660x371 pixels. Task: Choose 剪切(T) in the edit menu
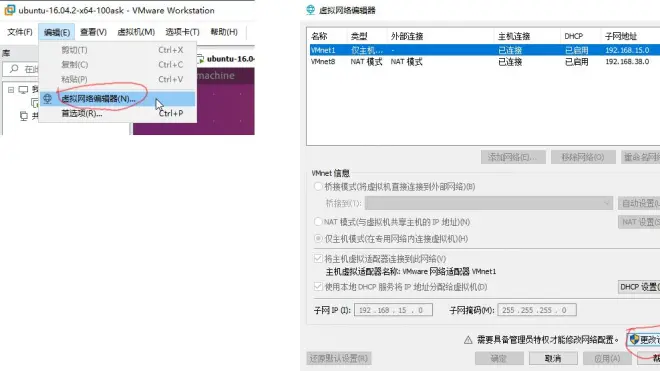click(x=118, y=50)
